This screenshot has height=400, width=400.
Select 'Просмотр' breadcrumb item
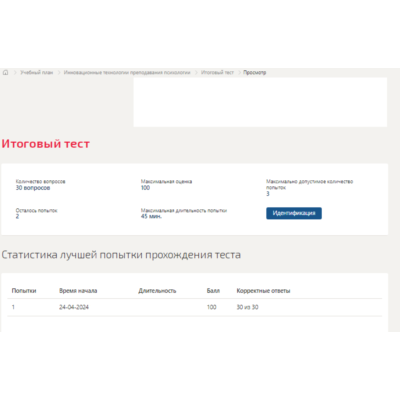tap(255, 72)
